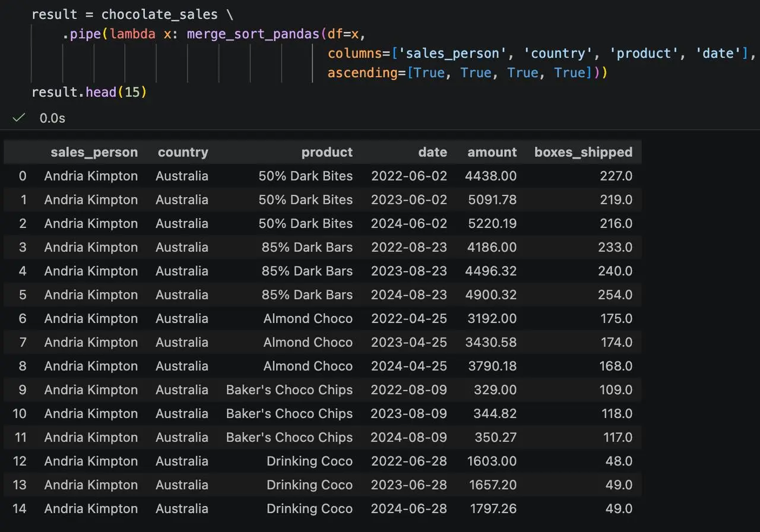760x532 pixels.
Task: Click boxes_shipped value 227.0
Action: (x=616, y=176)
